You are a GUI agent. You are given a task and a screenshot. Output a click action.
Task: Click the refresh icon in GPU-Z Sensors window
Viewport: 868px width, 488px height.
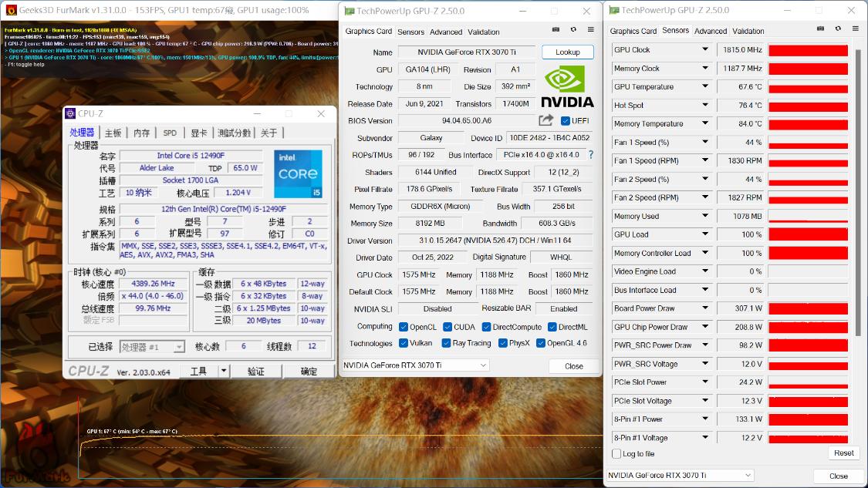[838, 29]
